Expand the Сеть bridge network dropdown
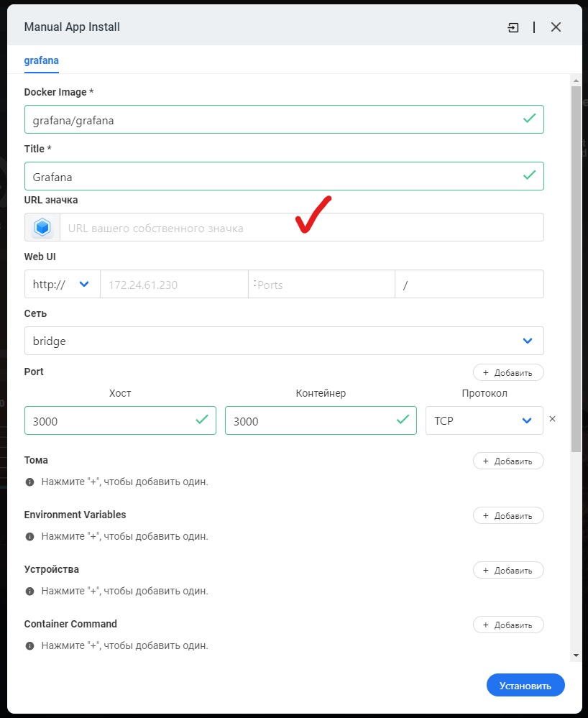Screen dimensions: 588x718 coord(284,341)
